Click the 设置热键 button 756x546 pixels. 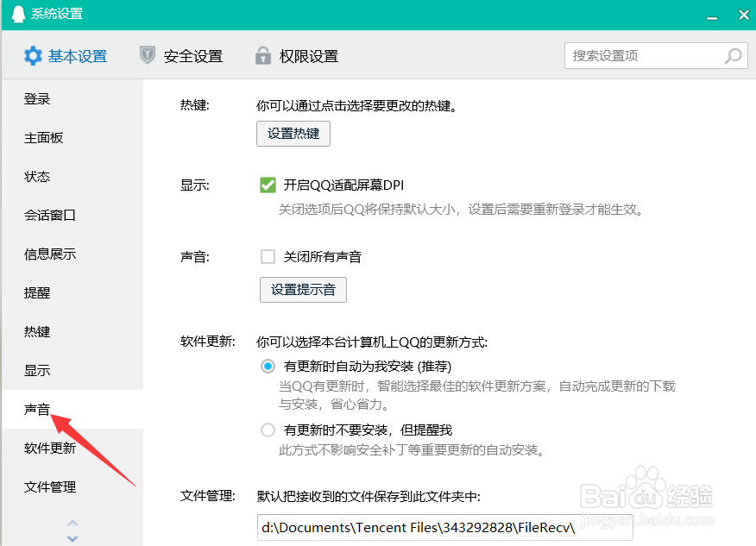(x=293, y=134)
